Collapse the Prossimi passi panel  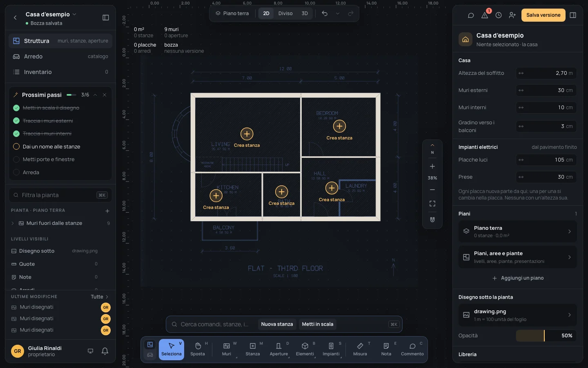[x=95, y=95]
